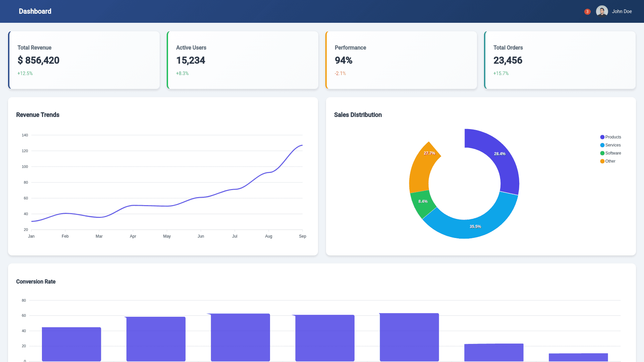Click the Dashboard header title
This screenshot has width=644, height=362.
[x=35, y=11]
